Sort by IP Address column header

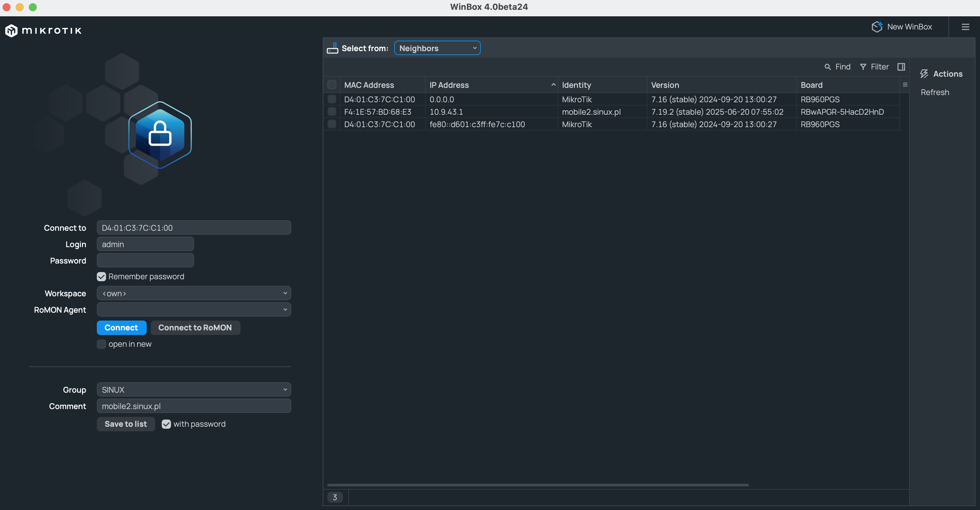click(491, 85)
